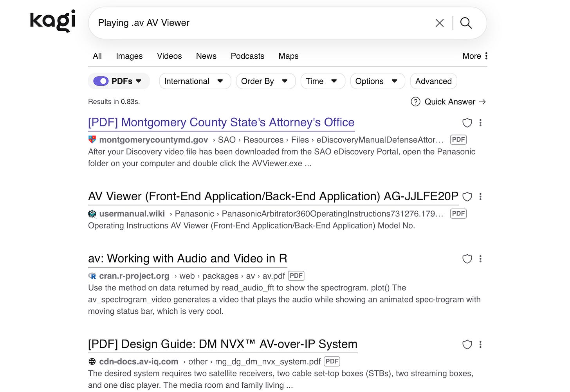Open more options for DM NVX Design Guide result
570x392 pixels.
[x=480, y=344]
